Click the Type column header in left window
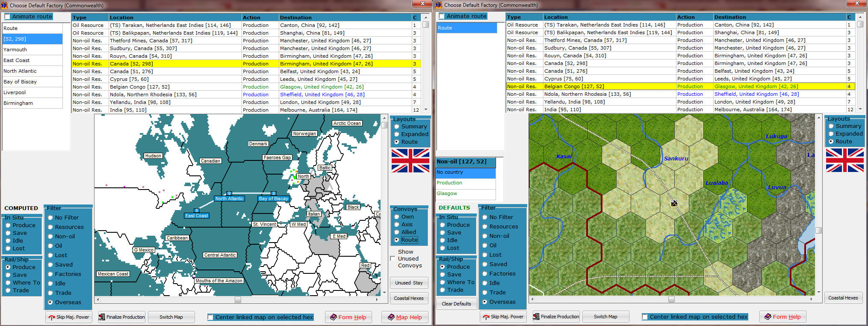The image size is (868, 326). tap(90, 18)
